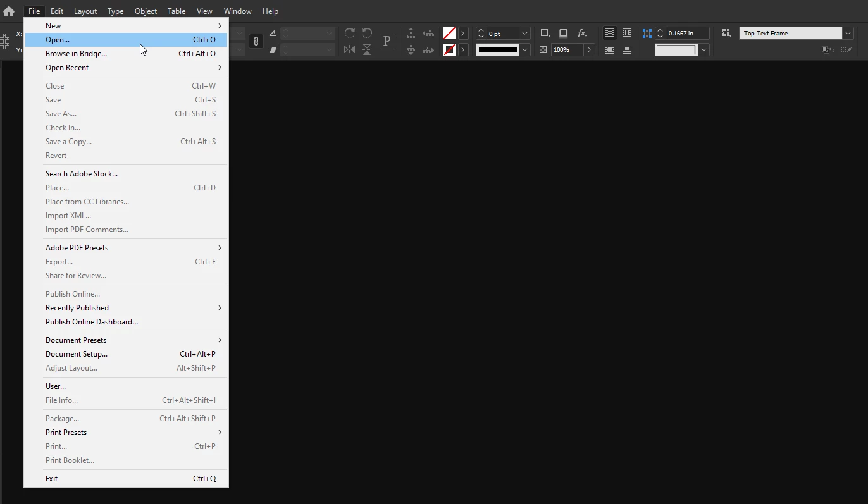Open the Edit menu
Image resolution: width=868 pixels, height=504 pixels.
[x=57, y=11]
